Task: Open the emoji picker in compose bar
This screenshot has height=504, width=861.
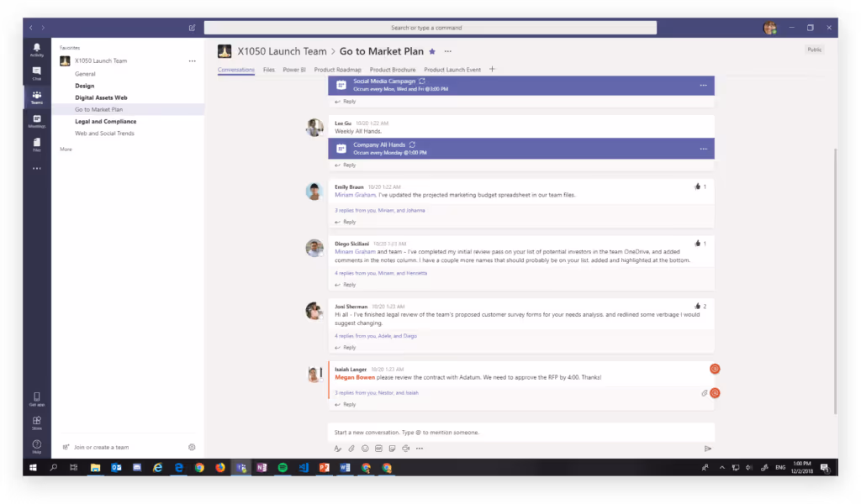Action: pos(365,449)
